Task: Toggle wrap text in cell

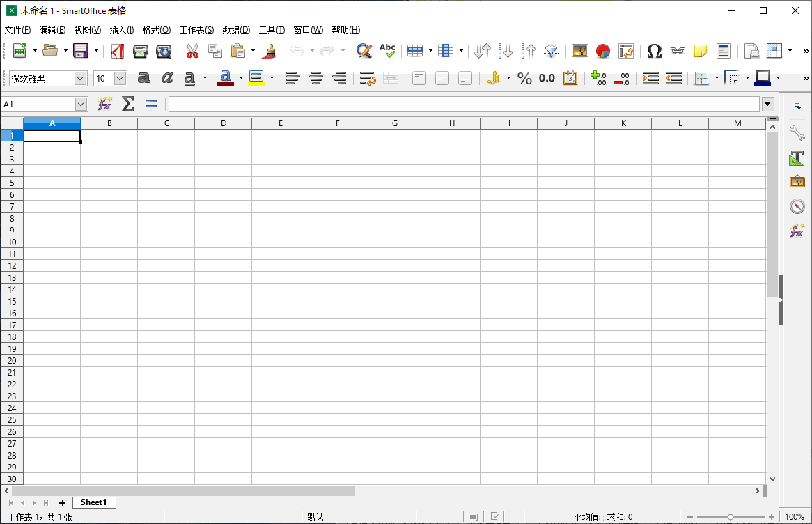Action: click(x=367, y=78)
